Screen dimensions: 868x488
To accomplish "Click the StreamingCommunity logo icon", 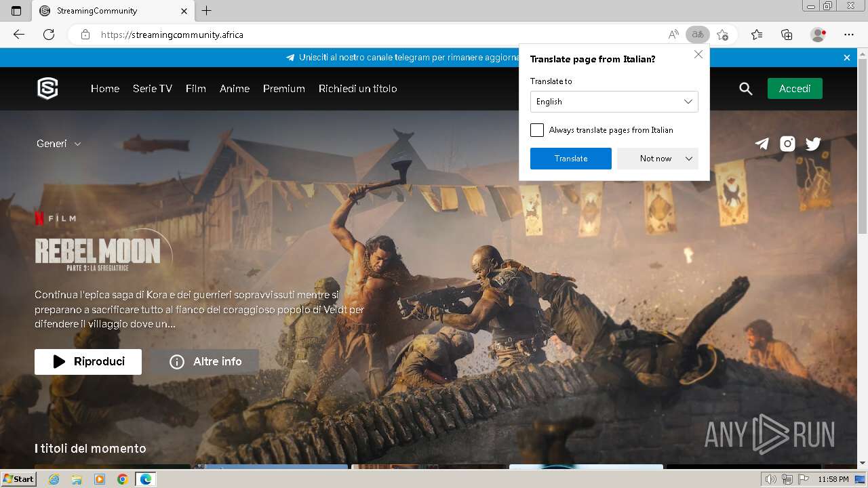I will [47, 88].
